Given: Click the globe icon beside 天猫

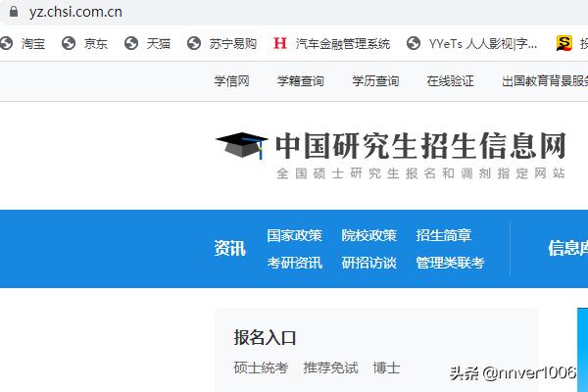Looking at the screenshot, I should click(x=131, y=43).
